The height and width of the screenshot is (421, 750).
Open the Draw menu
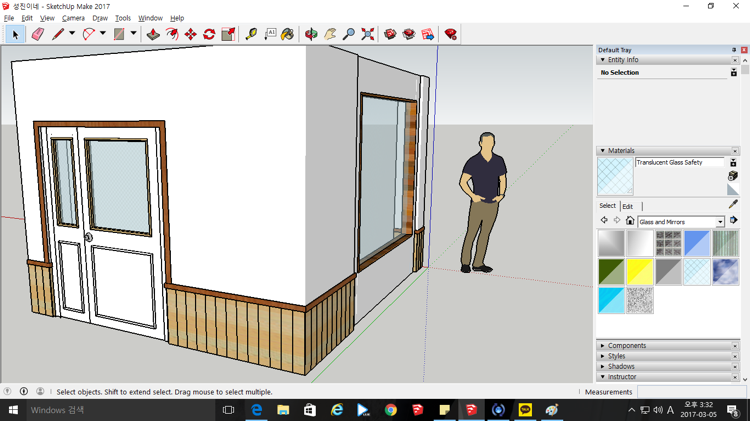[100, 18]
